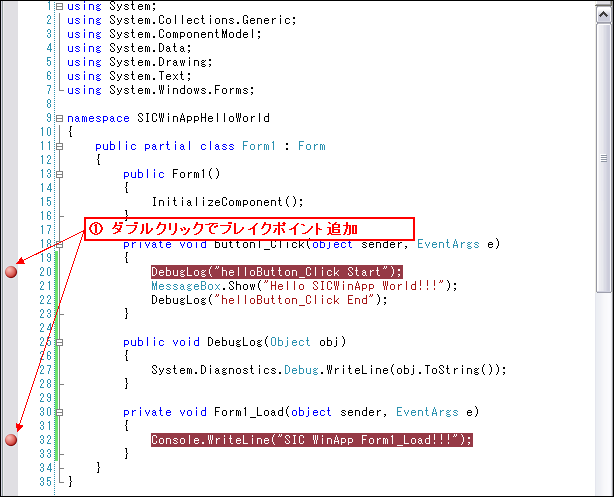
Task: Collapse the class Form1 outline node
Action: [60, 146]
